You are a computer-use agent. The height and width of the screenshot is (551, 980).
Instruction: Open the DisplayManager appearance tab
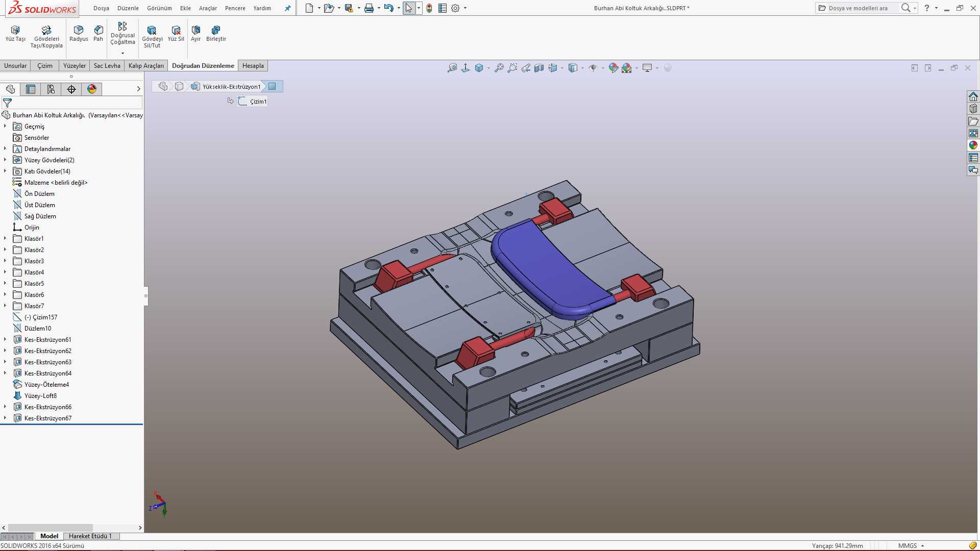pyautogui.click(x=92, y=89)
